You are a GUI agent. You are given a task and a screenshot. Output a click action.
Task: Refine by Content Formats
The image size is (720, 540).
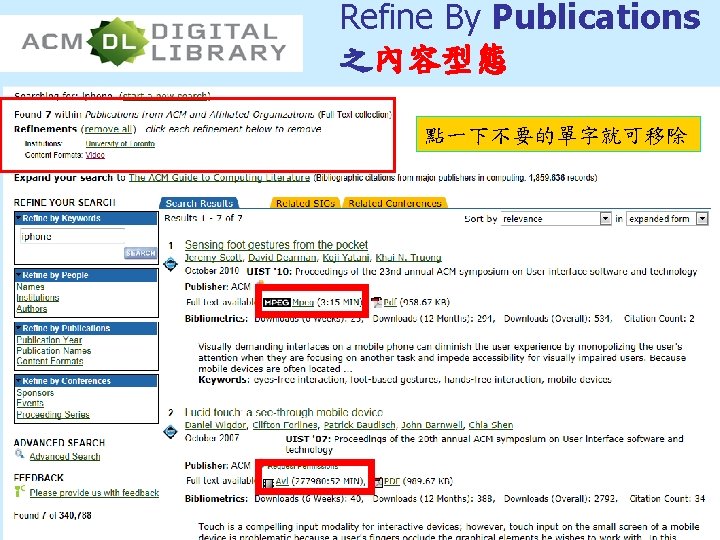[50, 361]
